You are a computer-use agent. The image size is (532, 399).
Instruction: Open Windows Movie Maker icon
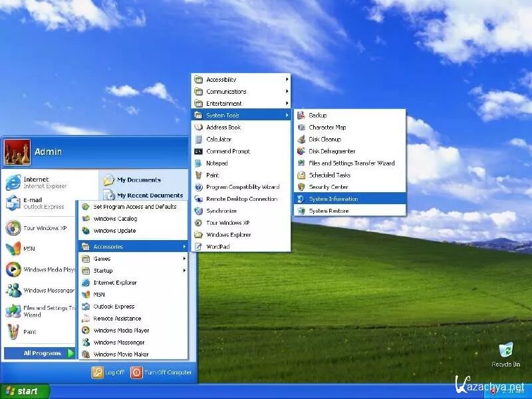pos(86,354)
